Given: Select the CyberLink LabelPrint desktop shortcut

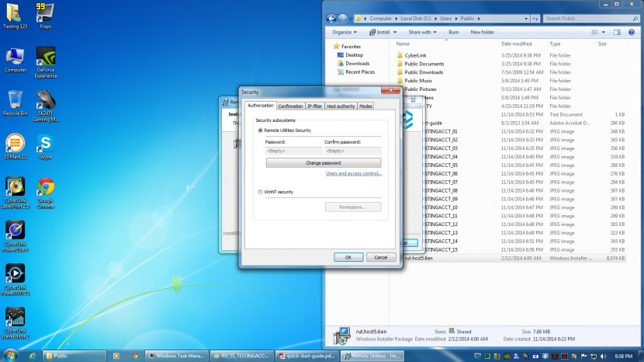Looking at the screenshot, I should (15, 193).
